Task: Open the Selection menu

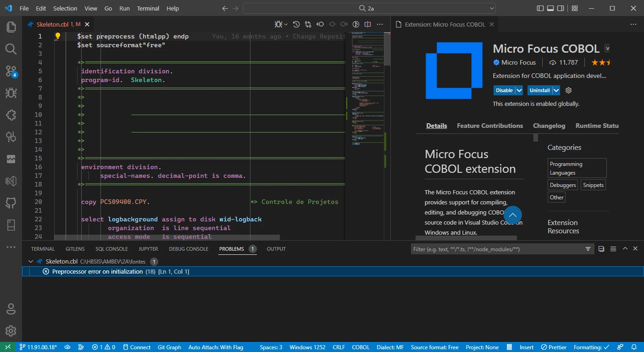Action: point(65,8)
